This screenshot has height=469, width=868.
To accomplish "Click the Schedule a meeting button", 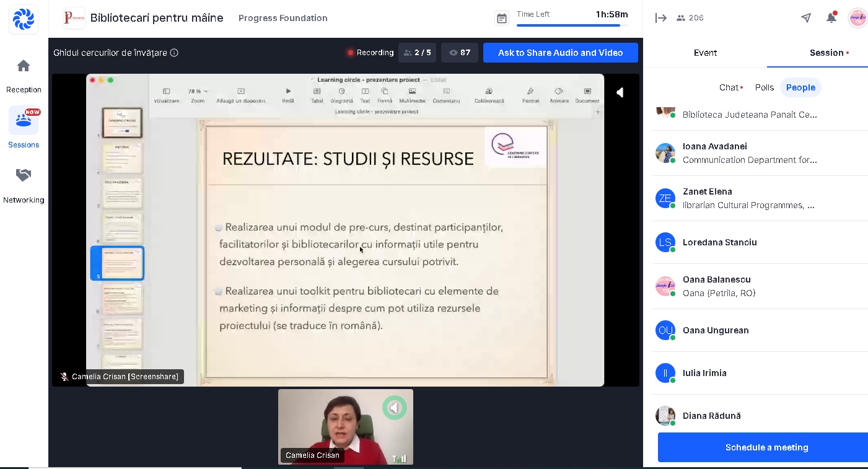I will (x=766, y=447).
